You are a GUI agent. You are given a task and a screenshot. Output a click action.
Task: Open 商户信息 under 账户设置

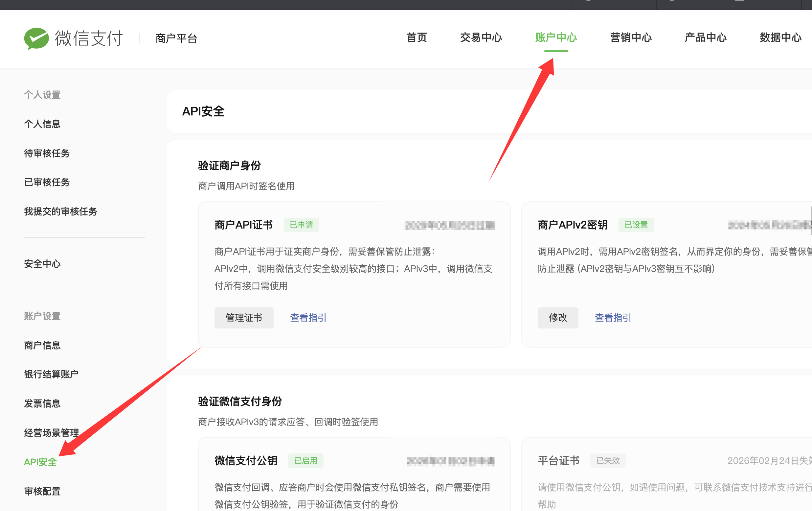42,345
